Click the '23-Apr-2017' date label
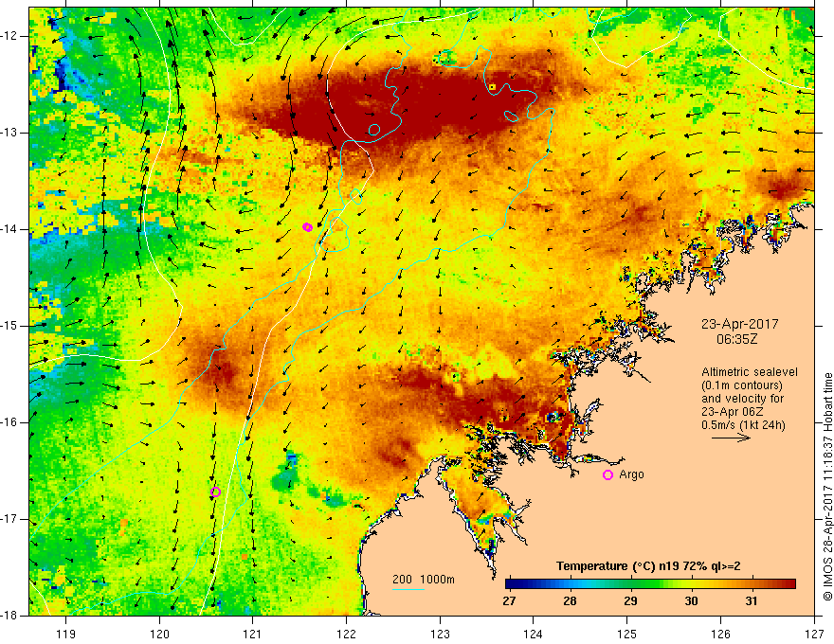This screenshot has width=834, height=644. [739, 324]
